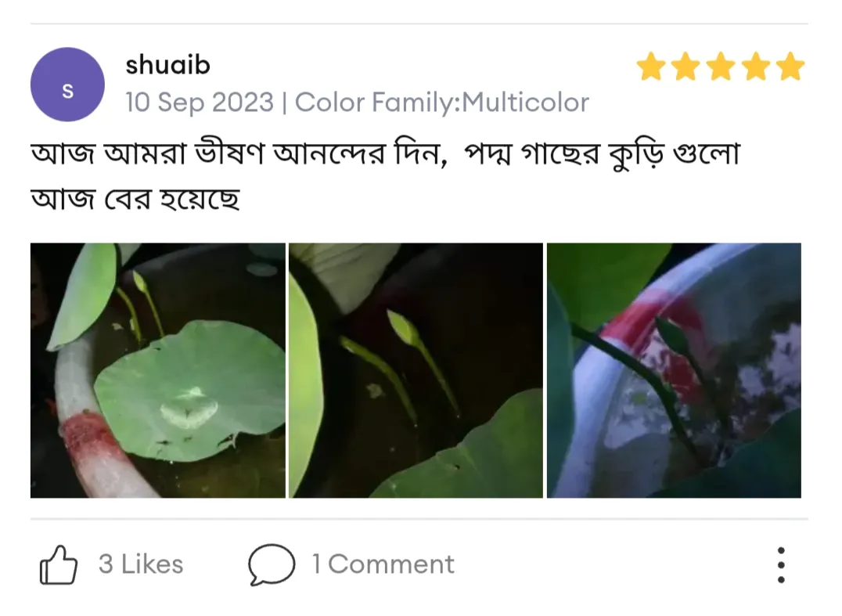
Task: Click the 10 Sep 2023 review date
Action: pos(200,102)
